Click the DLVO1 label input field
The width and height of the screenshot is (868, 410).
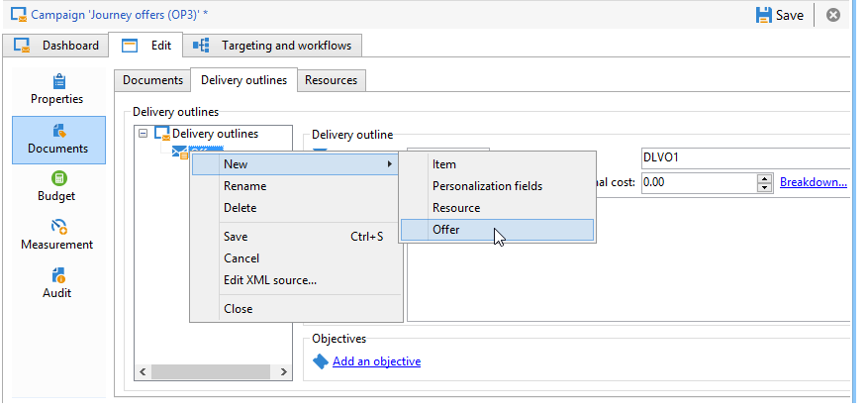click(x=742, y=157)
